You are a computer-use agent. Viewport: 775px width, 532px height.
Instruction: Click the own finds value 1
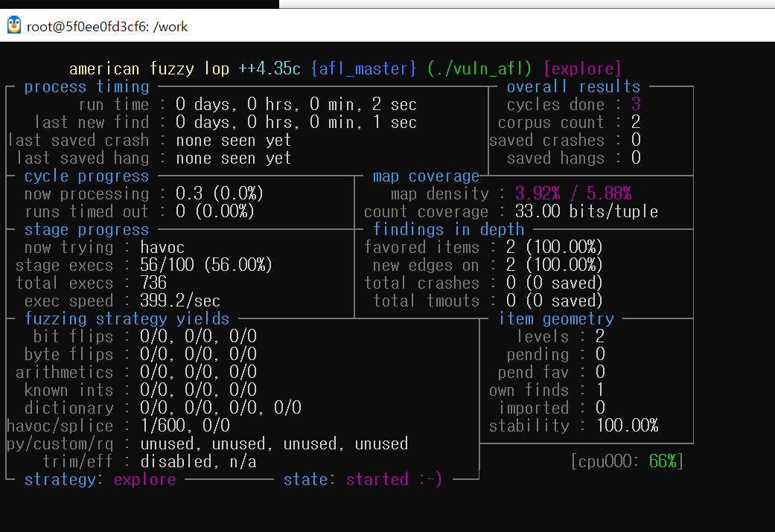[600, 390]
